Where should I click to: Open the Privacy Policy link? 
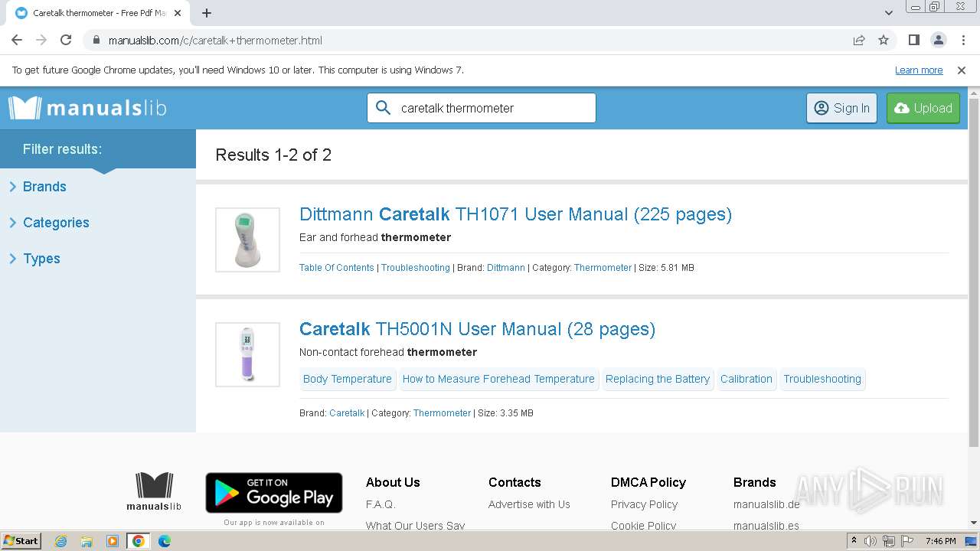click(x=644, y=504)
